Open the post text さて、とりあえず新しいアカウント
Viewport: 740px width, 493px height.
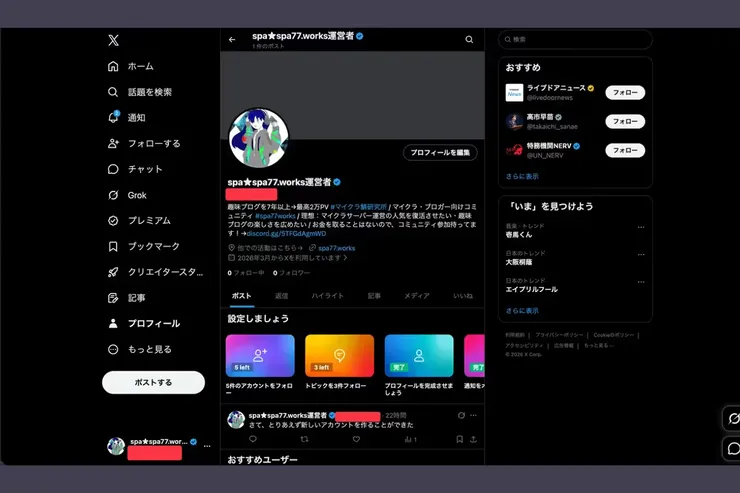331,425
